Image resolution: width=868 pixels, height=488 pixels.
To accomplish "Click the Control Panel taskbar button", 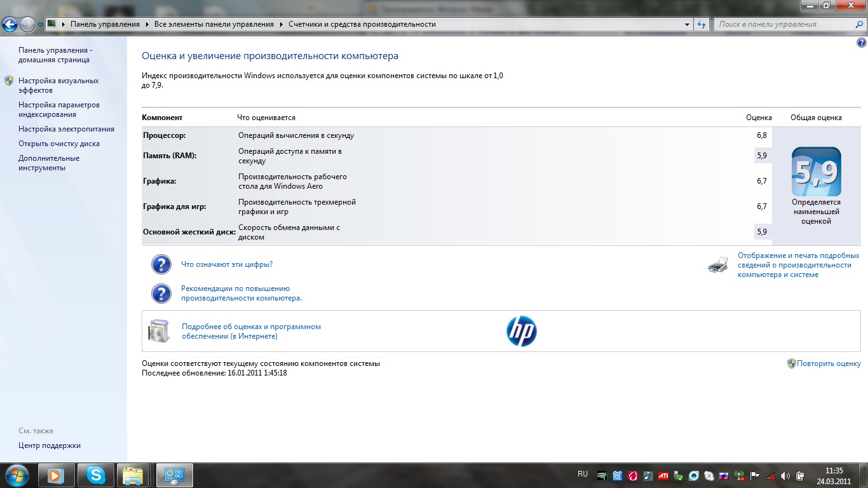I will click(x=175, y=475).
